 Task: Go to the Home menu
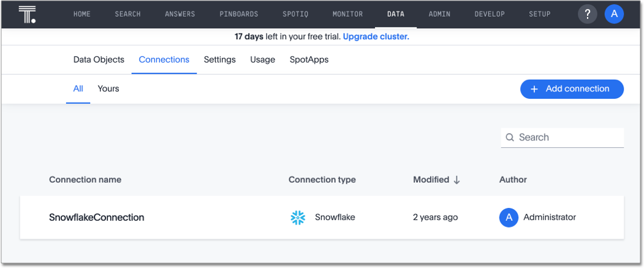[x=81, y=14]
